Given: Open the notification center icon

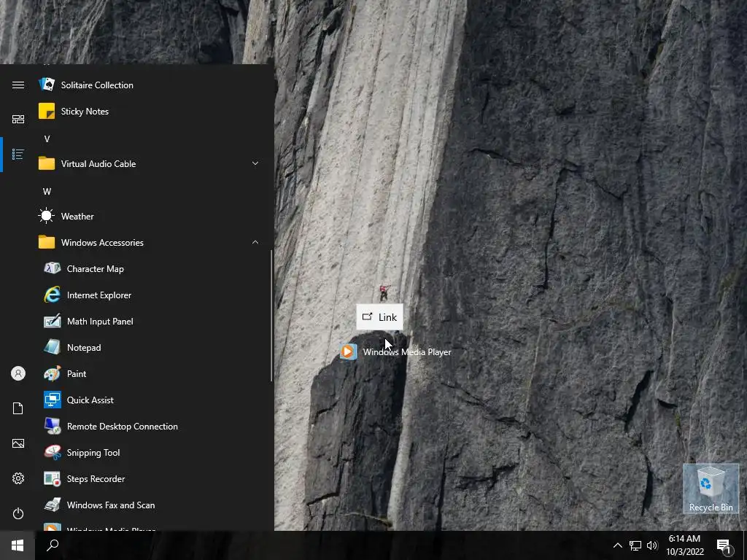Looking at the screenshot, I should click(x=724, y=545).
